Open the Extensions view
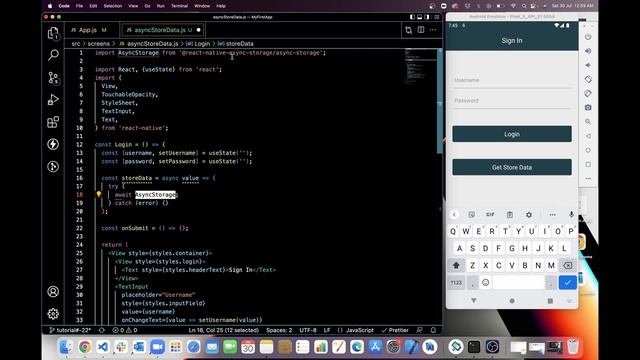This screenshot has height=360, width=640. pyautogui.click(x=53, y=122)
